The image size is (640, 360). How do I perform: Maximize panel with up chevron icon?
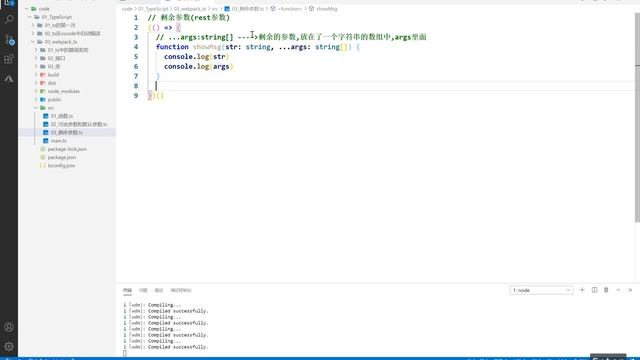point(618,290)
